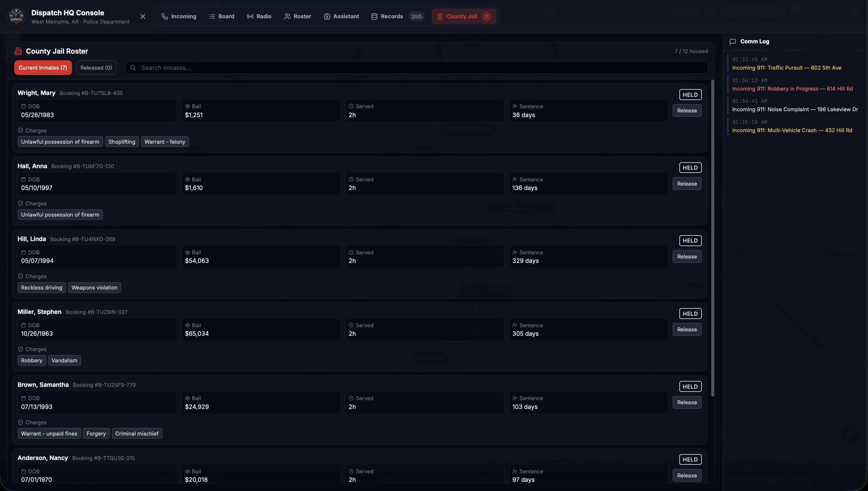Select the County Jail tab
This screenshot has height=491, width=868.
464,16
